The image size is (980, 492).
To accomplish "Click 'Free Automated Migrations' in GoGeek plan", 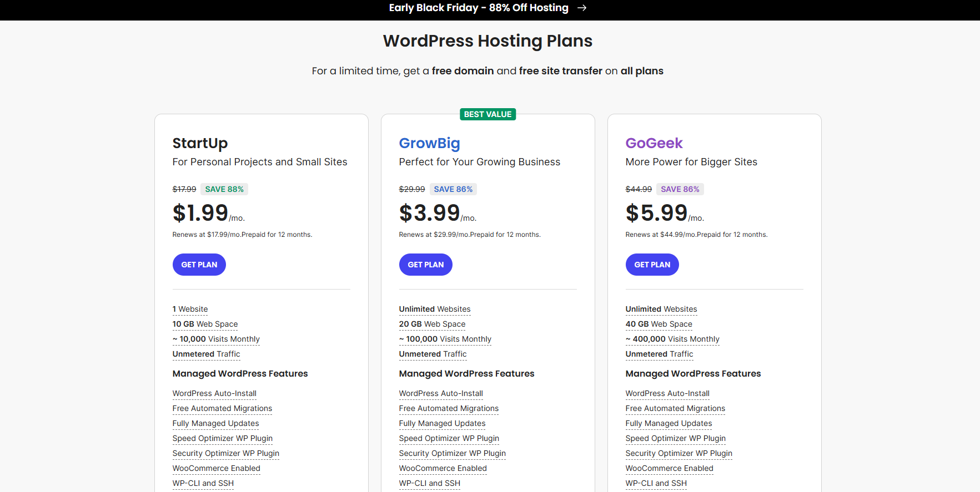I will point(675,408).
